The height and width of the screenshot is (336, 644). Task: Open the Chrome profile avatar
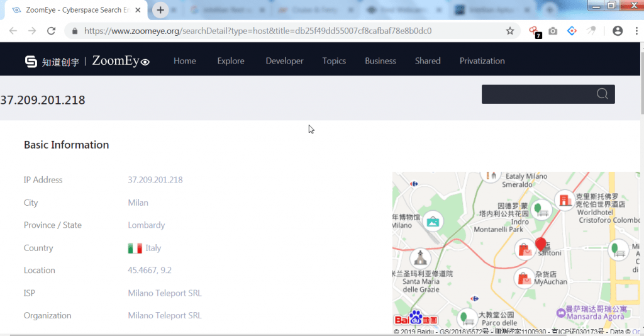[618, 31]
